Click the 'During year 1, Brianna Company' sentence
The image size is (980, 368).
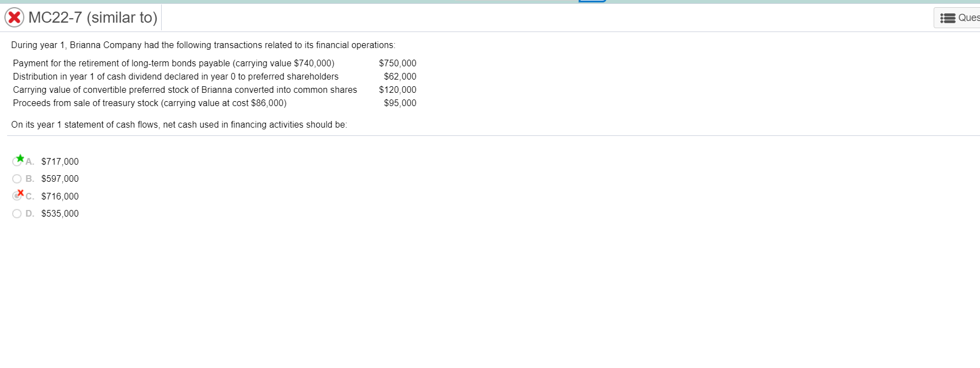click(203, 45)
